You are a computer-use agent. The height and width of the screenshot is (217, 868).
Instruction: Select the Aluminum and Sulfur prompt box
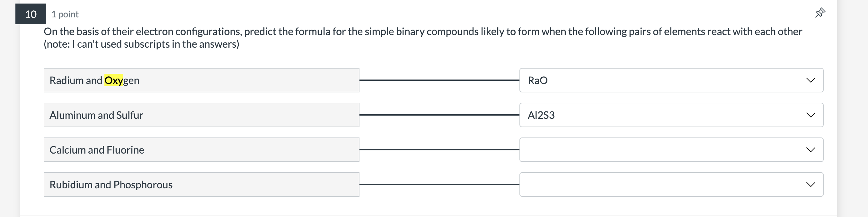201,115
